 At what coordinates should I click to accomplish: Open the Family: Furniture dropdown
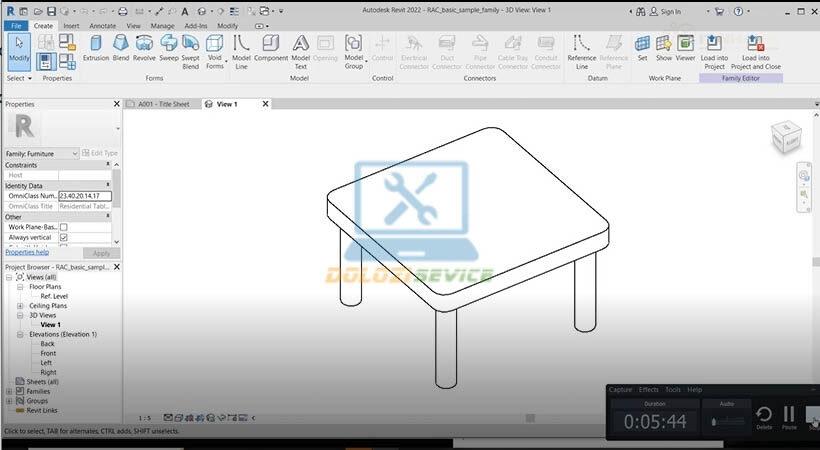[75, 153]
